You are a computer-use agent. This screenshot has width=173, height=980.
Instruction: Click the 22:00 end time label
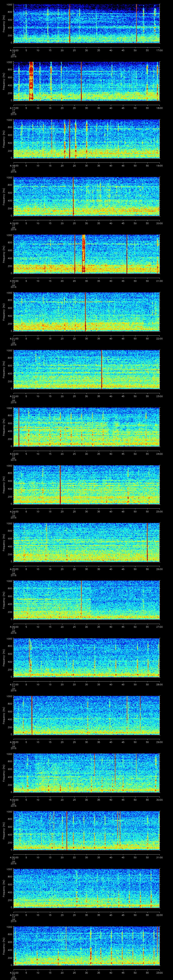coord(159,339)
